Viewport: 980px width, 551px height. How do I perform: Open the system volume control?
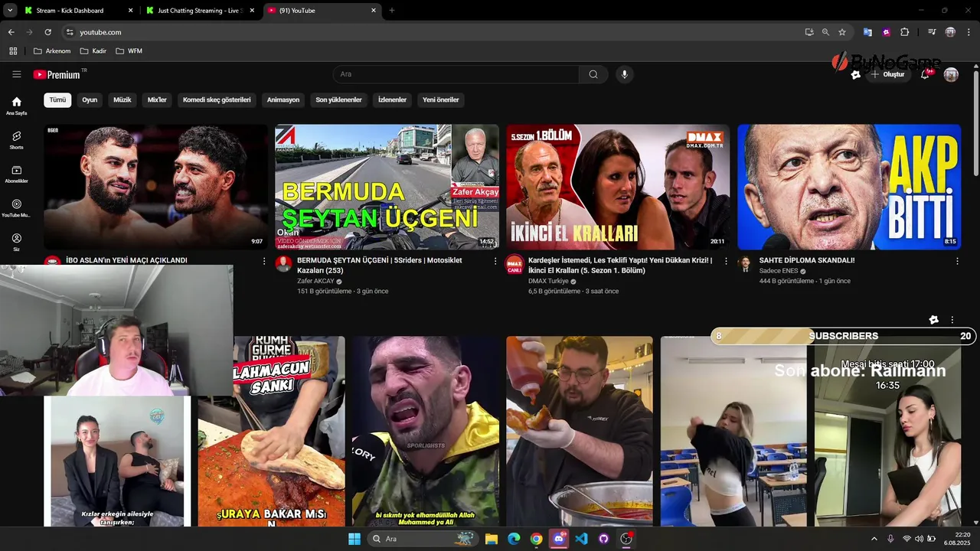[x=919, y=539]
